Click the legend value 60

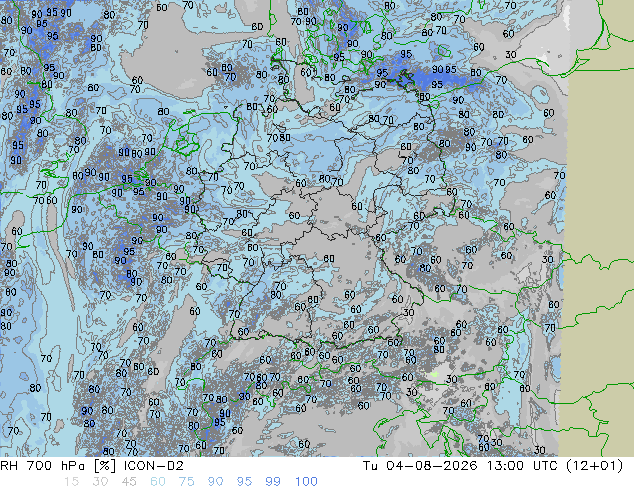click(158, 482)
